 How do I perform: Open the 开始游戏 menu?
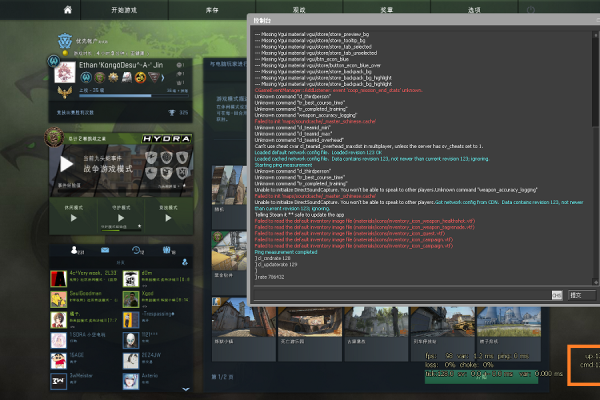(124, 10)
